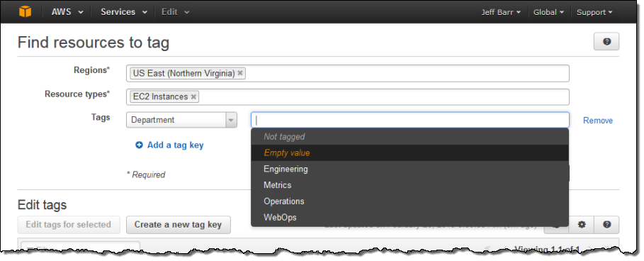Remove the EC2 Instances resource type chip
This screenshot has height=261, width=644.
point(193,96)
